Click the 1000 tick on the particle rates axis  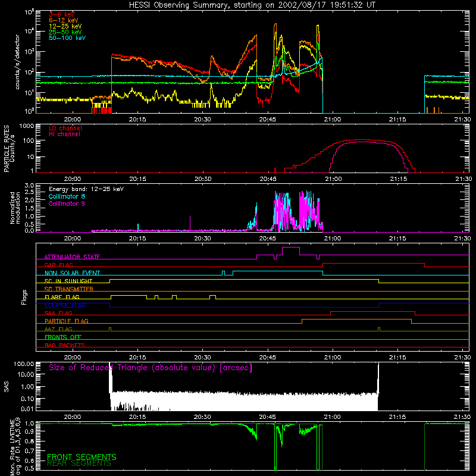(26, 126)
